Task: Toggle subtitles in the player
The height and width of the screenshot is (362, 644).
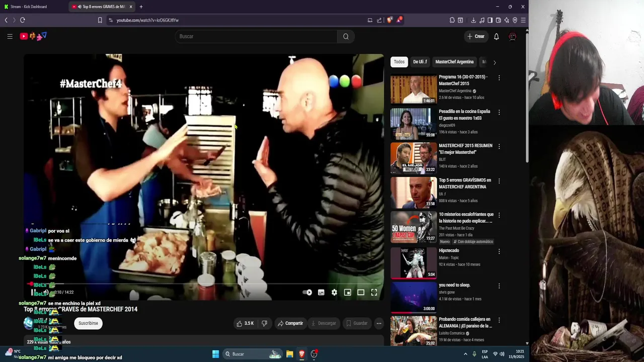Action: (x=321, y=292)
